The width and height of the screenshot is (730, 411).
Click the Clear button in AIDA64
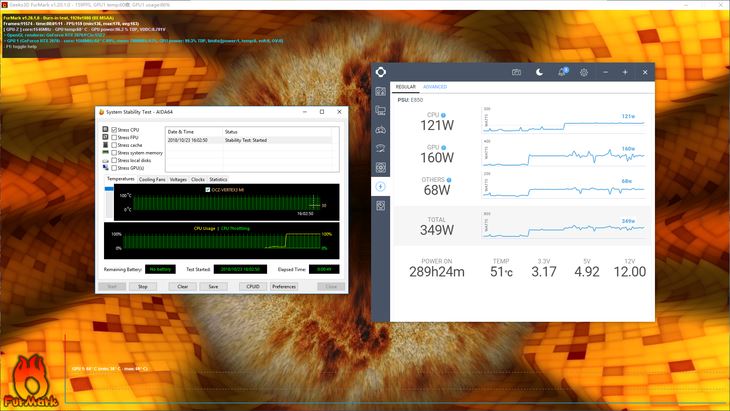[x=182, y=286]
